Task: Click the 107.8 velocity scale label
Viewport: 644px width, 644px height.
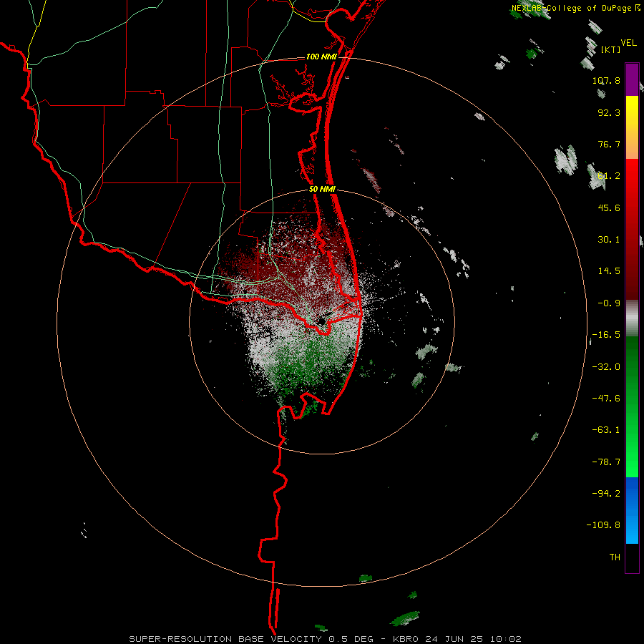Action: pos(606,80)
